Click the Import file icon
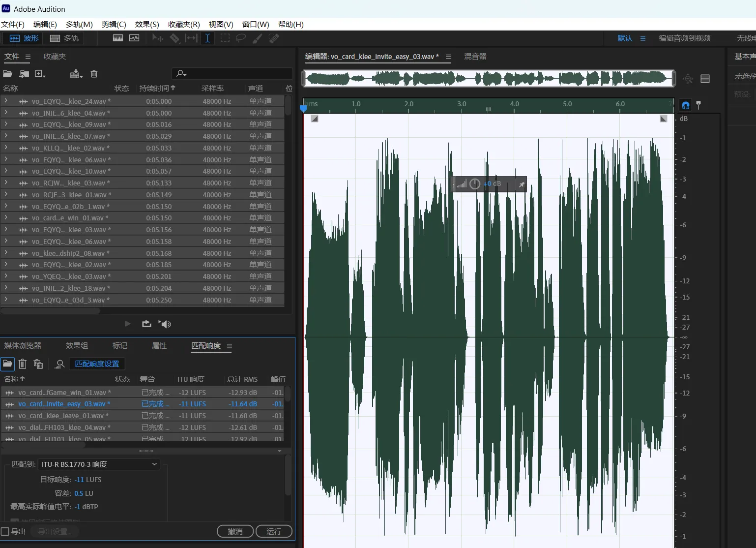The height and width of the screenshot is (548, 756). pos(24,74)
